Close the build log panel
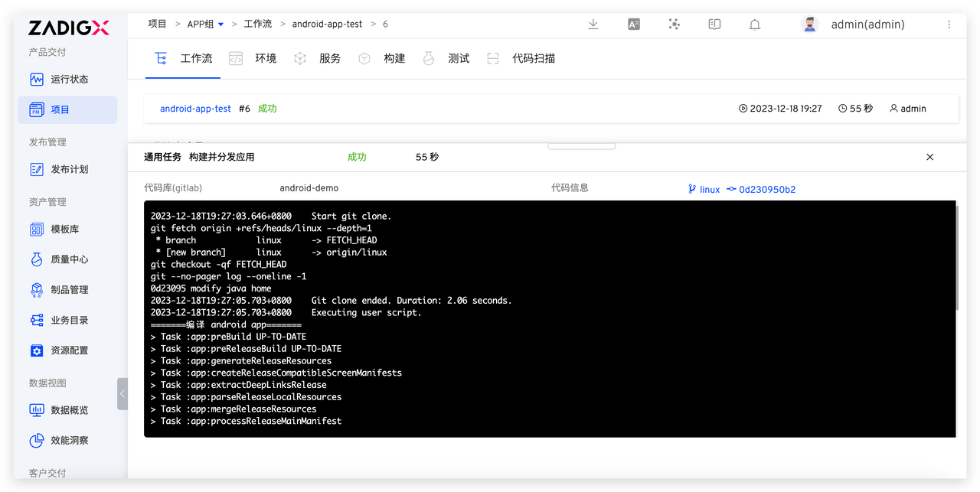Screen dimensions: 980x492 click(929, 157)
